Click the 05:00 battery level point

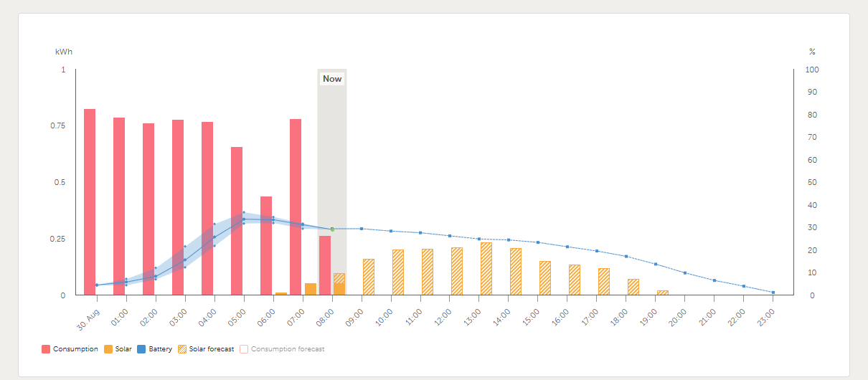(244, 219)
